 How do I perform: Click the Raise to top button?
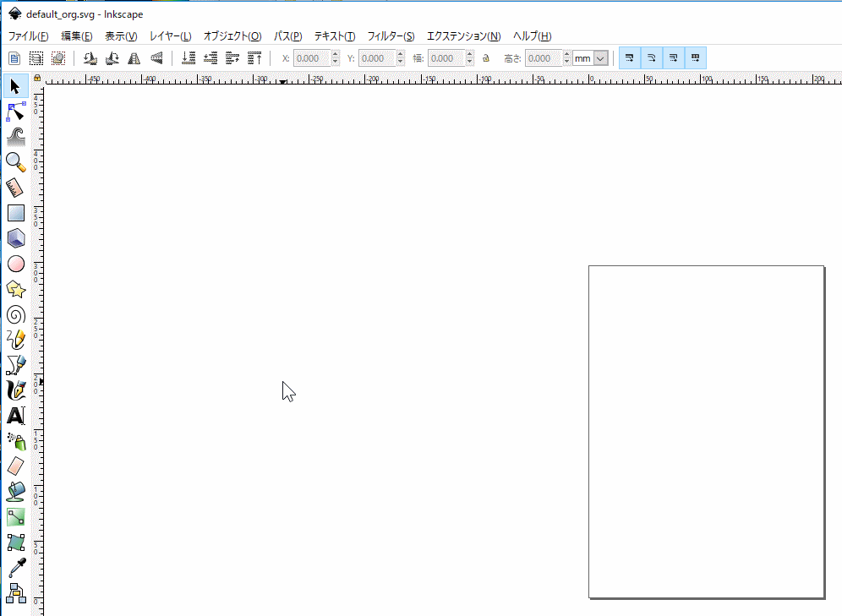click(254, 58)
